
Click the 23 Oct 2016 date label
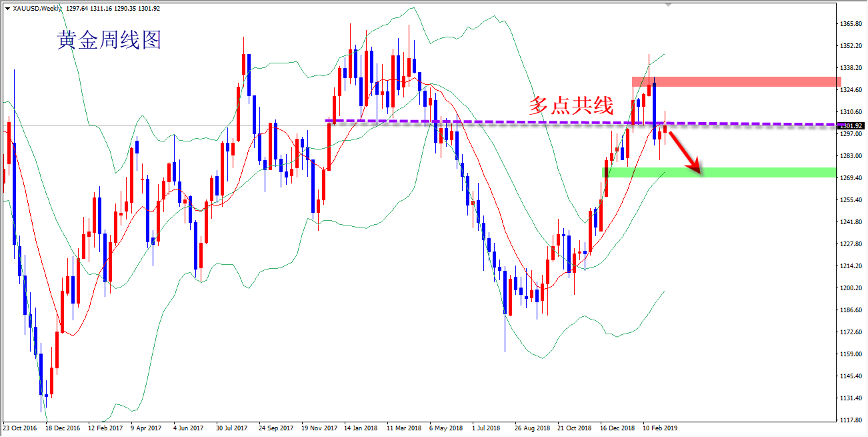click(x=19, y=428)
